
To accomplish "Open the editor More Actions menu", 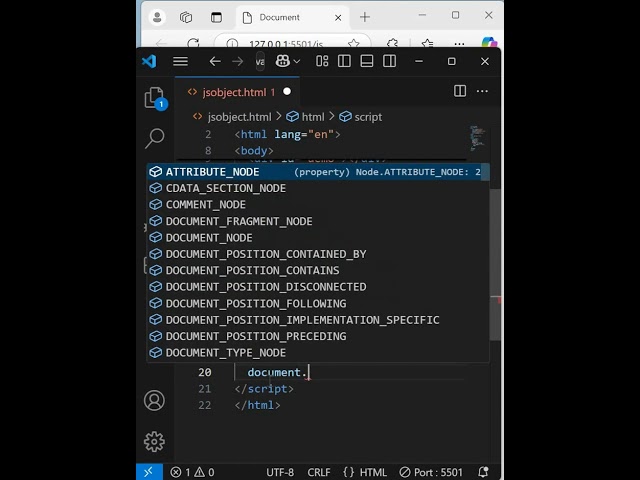I will [x=482, y=91].
